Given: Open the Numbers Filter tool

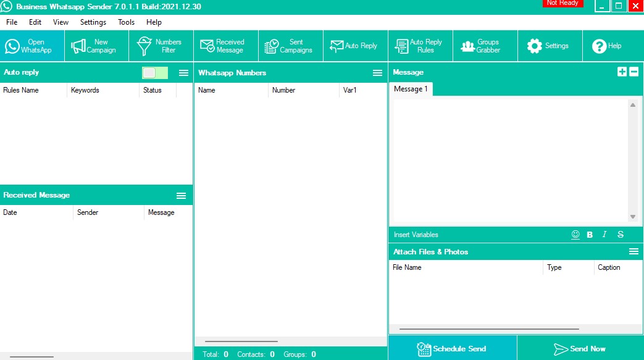Looking at the screenshot, I should [161, 46].
